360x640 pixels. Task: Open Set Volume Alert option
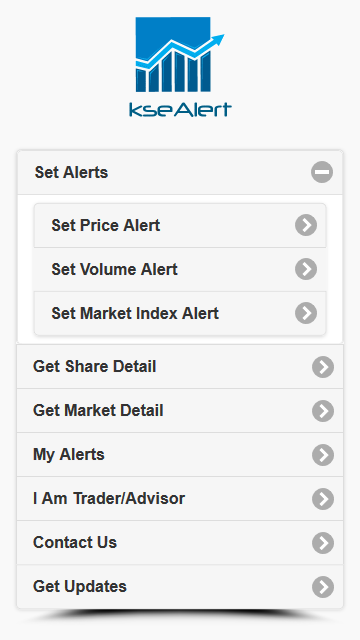click(x=180, y=269)
